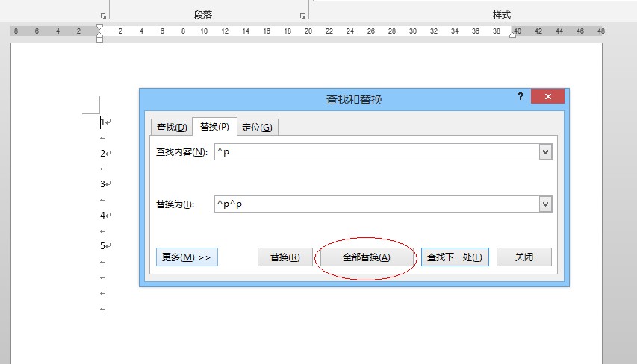Image resolution: width=637 pixels, height=364 pixels.
Task: Click inside the 查找内容 text field
Action: pyautogui.click(x=373, y=152)
